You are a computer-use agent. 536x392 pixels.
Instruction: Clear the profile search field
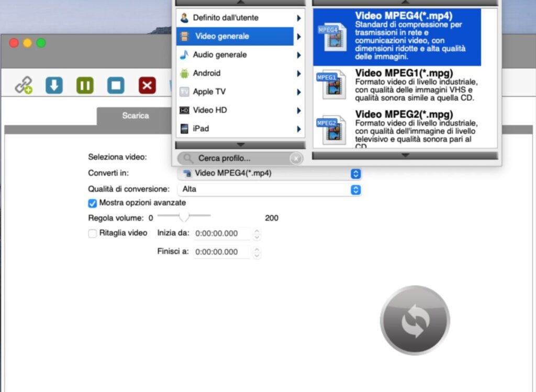pos(296,159)
